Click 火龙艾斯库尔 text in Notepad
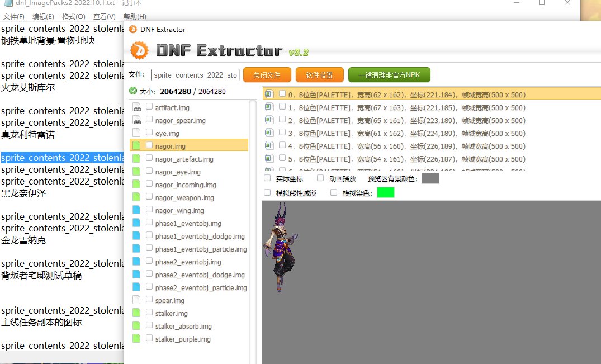601x364 pixels. (28, 87)
